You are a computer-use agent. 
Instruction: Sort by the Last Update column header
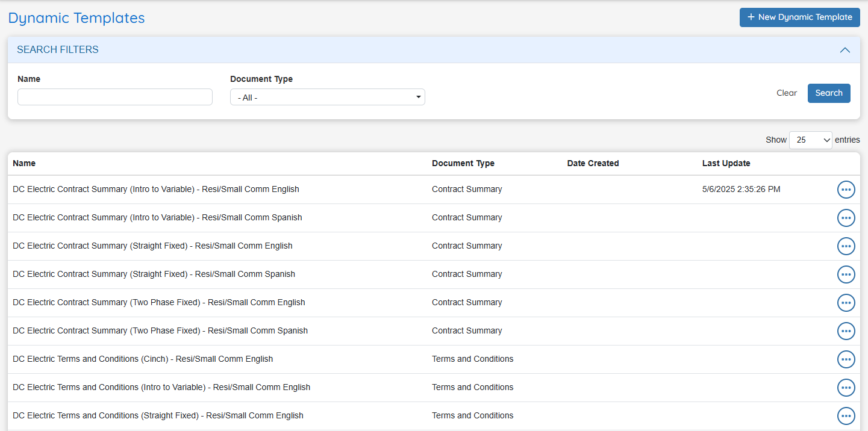[x=726, y=163]
